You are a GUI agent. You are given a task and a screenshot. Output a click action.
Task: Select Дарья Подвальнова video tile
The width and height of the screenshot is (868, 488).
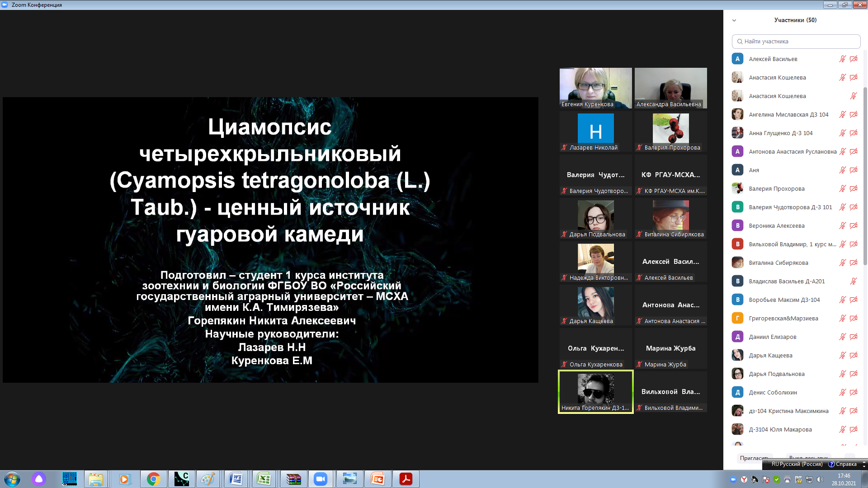coord(595,218)
